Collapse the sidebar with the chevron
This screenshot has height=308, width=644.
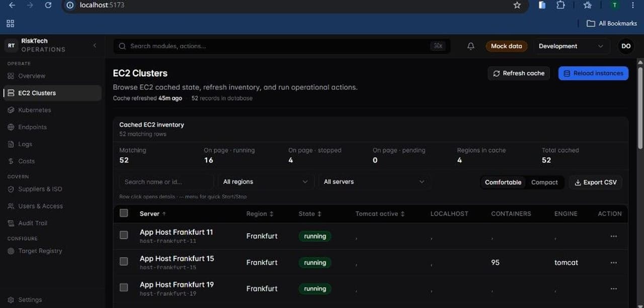pyautogui.click(x=95, y=46)
